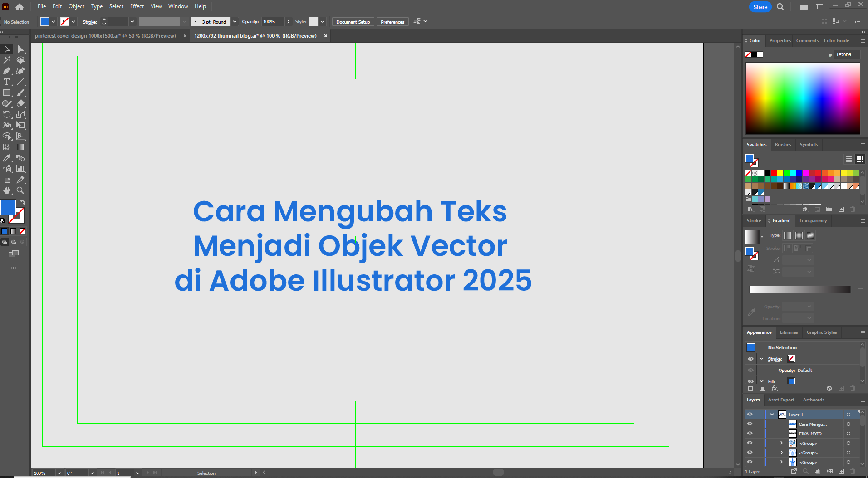This screenshot has width=868, height=478.
Task: Open the Edit Toolbar three dots
Action: pos(14,268)
